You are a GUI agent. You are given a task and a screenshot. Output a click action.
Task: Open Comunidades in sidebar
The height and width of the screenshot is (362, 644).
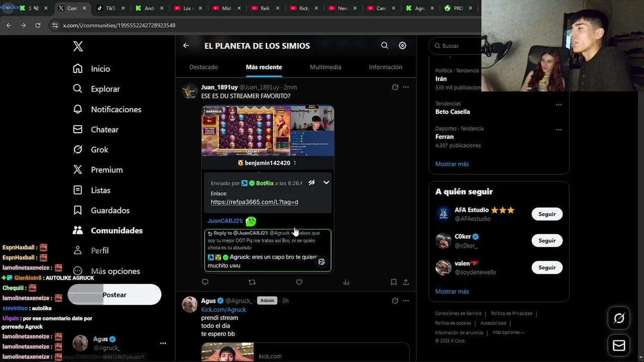coord(108,230)
